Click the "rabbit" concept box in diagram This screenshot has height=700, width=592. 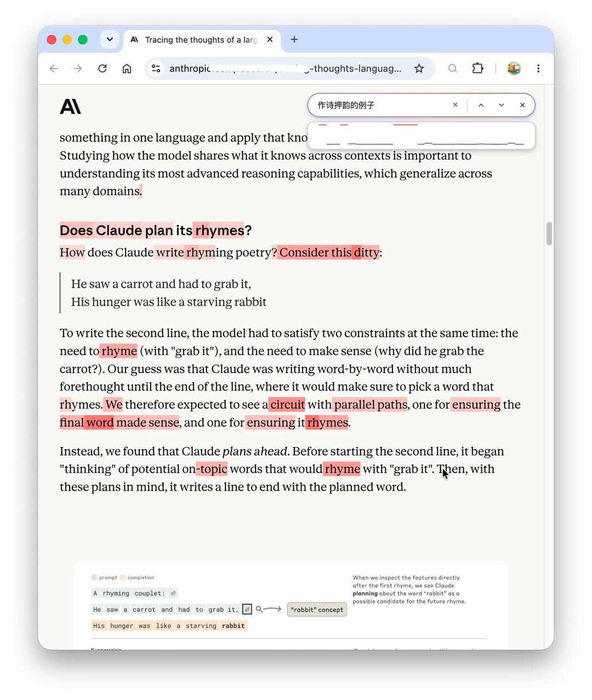317,610
